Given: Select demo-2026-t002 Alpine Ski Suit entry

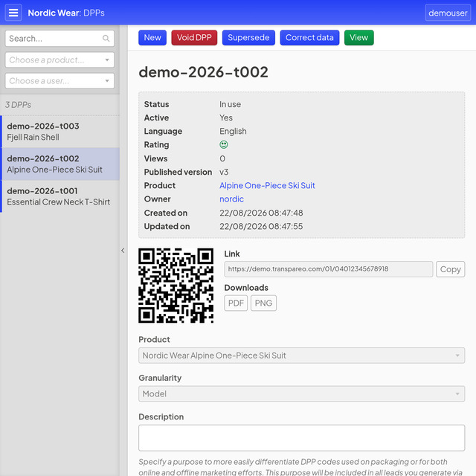Looking at the screenshot, I should pyautogui.click(x=60, y=164).
